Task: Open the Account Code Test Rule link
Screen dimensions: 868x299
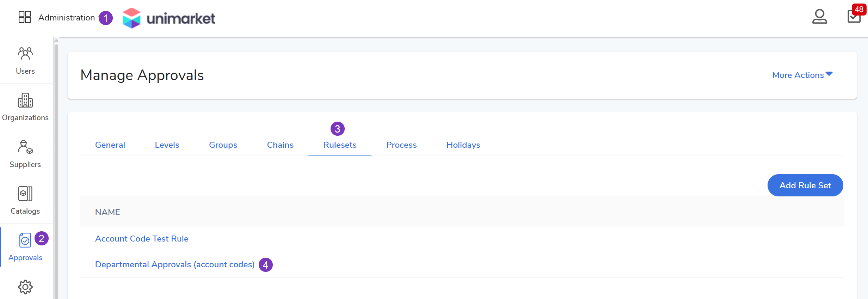Action: pos(142,239)
